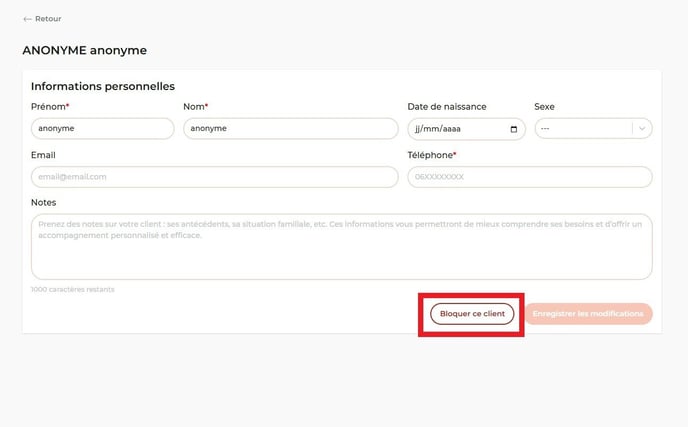The height and width of the screenshot is (427, 688).
Task: Click the Téléphone label text
Action: (x=431, y=155)
